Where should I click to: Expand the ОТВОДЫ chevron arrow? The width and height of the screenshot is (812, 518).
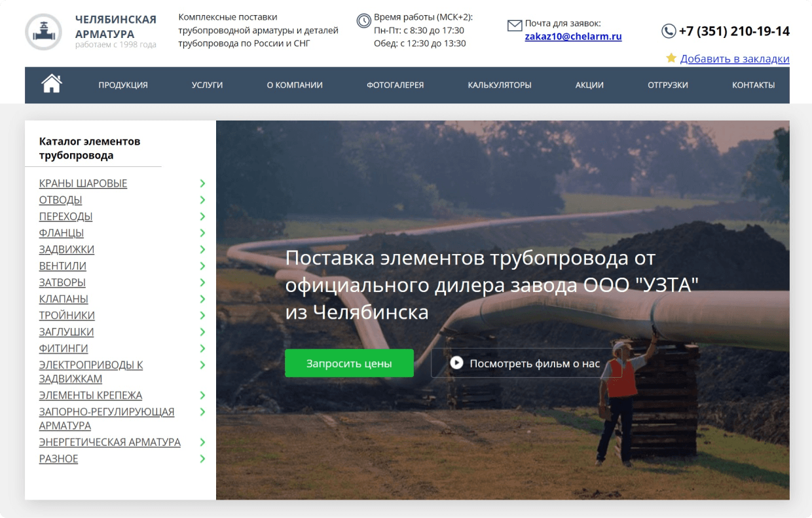(202, 200)
